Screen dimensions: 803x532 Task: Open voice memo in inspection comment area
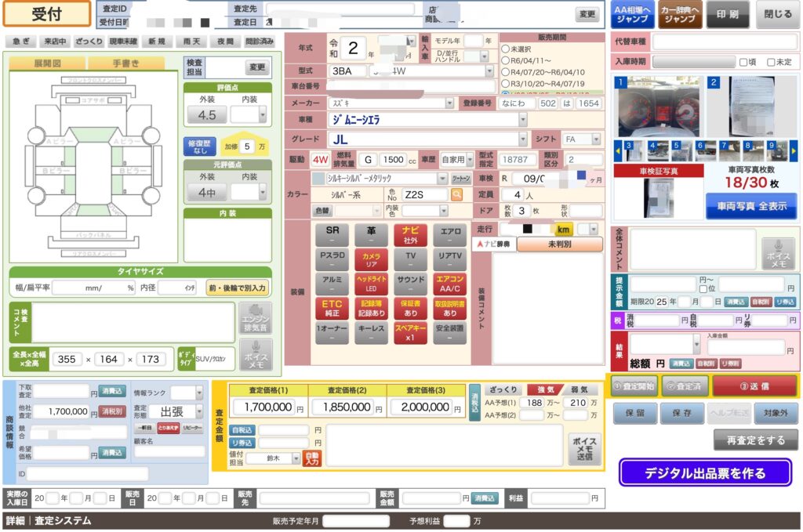(255, 355)
